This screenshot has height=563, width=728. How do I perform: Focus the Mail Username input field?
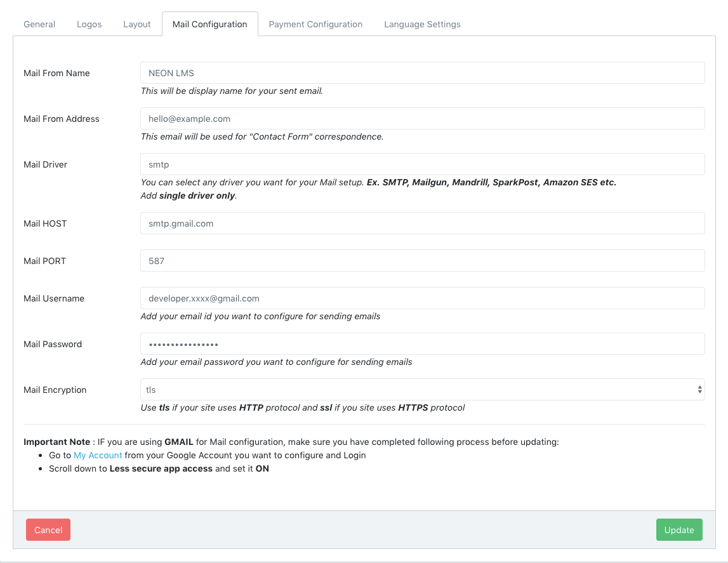(x=422, y=298)
